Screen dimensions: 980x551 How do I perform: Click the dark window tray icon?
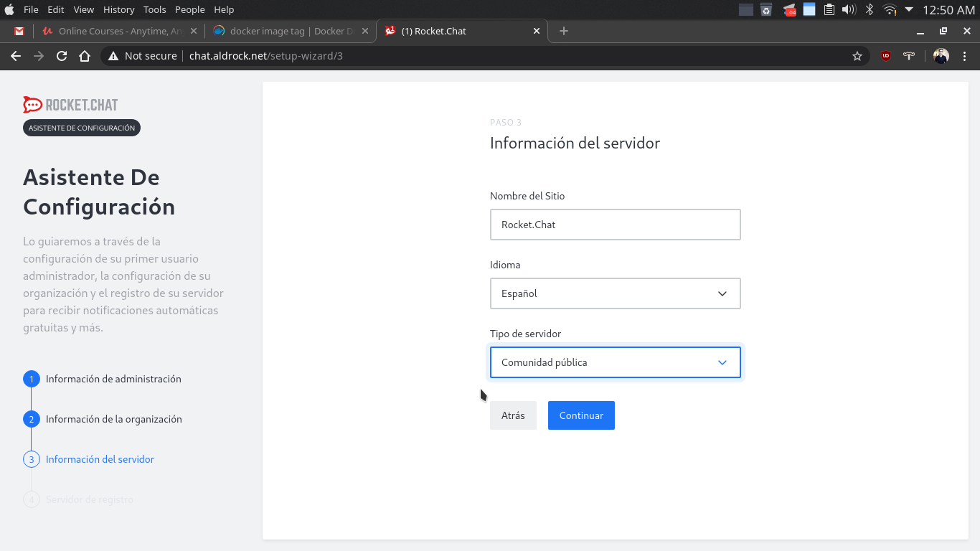tap(746, 9)
